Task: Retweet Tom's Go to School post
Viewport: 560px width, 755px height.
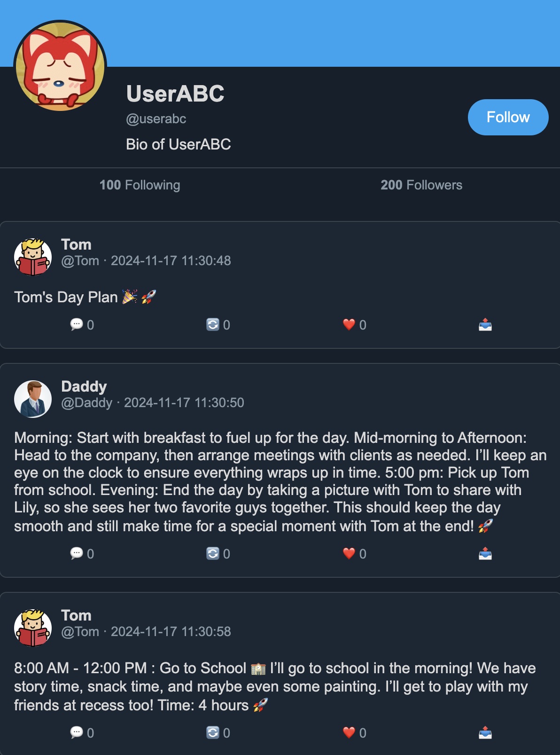Action: [213, 732]
